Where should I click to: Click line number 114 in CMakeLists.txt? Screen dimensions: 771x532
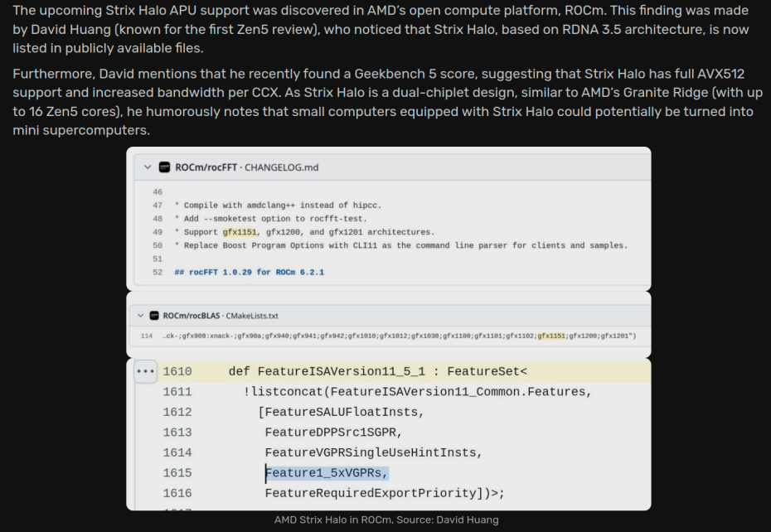click(x=147, y=336)
